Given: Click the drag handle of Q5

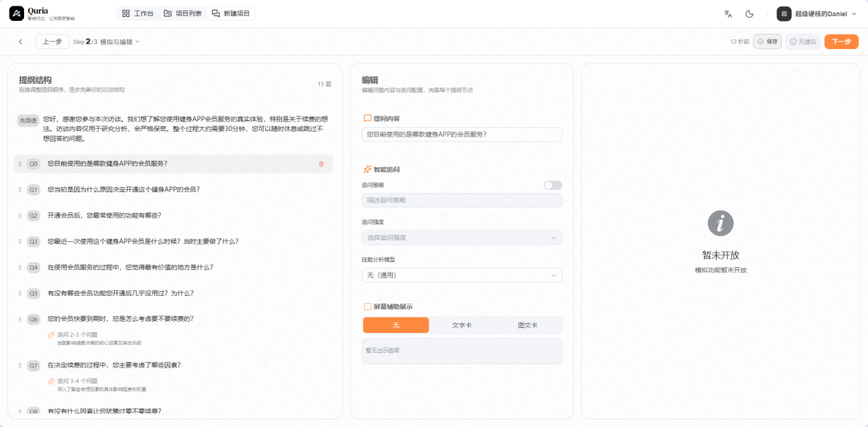Looking at the screenshot, I should (20, 293).
